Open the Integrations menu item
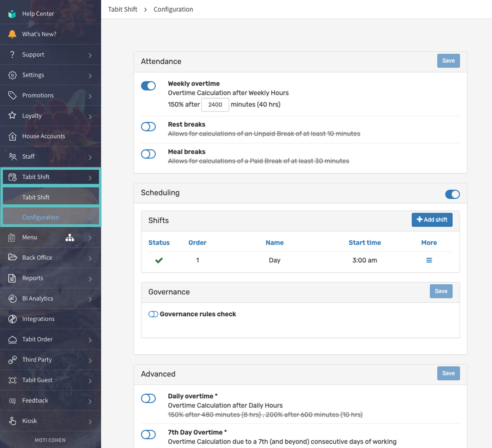Screen dimensions: 492x448 click(50, 319)
